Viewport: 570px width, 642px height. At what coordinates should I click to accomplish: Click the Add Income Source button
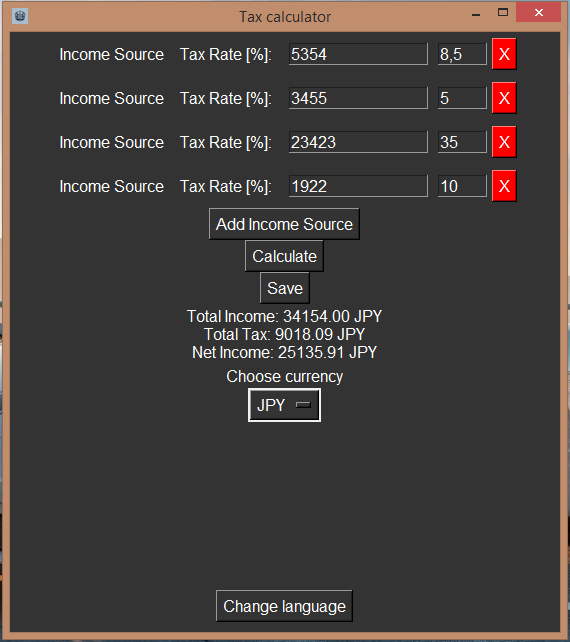[x=284, y=224]
